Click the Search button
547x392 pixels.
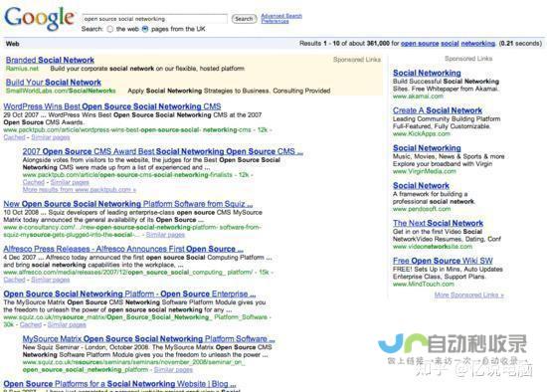pos(244,19)
